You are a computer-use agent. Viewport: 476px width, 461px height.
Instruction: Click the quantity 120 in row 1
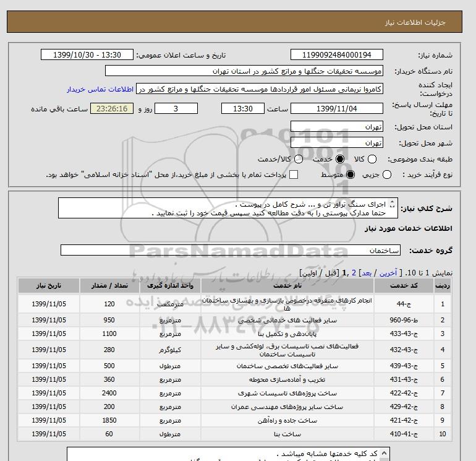click(x=109, y=304)
